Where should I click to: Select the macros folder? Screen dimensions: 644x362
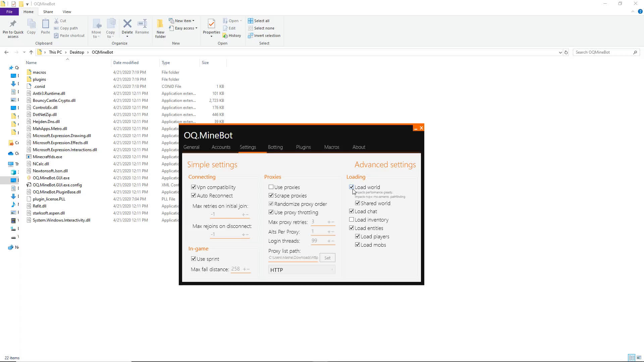pyautogui.click(x=39, y=72)
